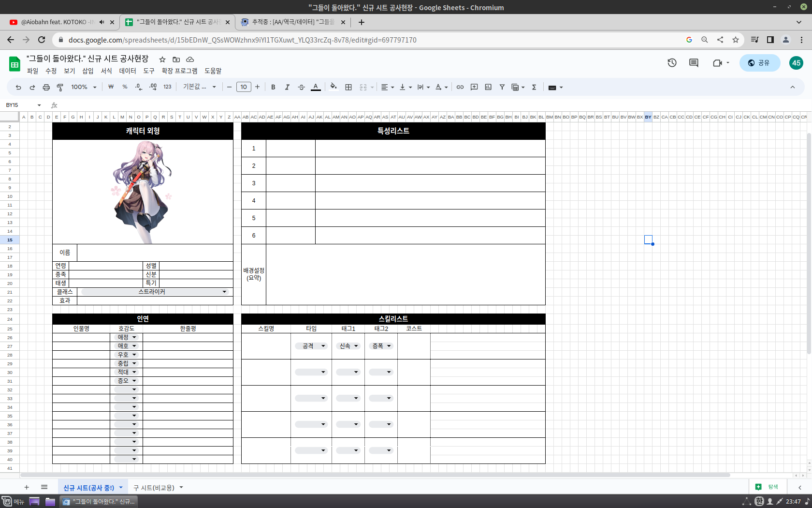Open the comments panel icon
The image size is (812, 508).
[x=694, y=63]
